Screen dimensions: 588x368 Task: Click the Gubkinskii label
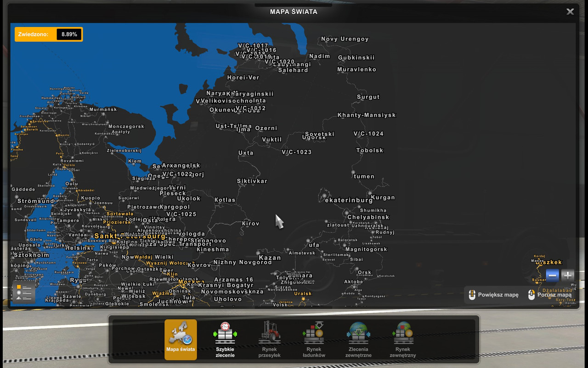coord(356,57)
